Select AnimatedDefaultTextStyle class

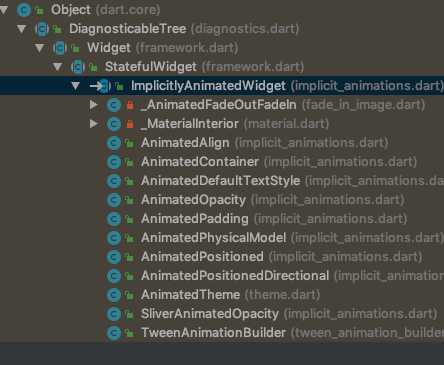[220, 181]
